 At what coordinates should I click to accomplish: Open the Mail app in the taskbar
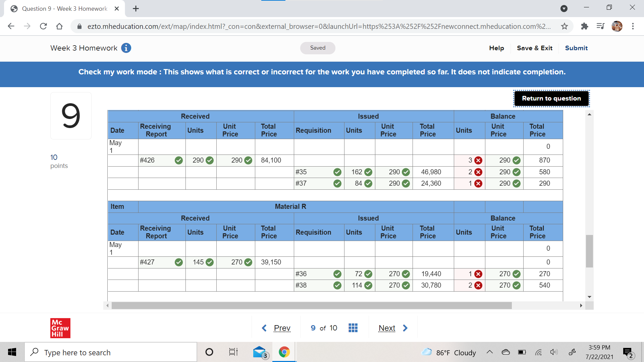260,352
